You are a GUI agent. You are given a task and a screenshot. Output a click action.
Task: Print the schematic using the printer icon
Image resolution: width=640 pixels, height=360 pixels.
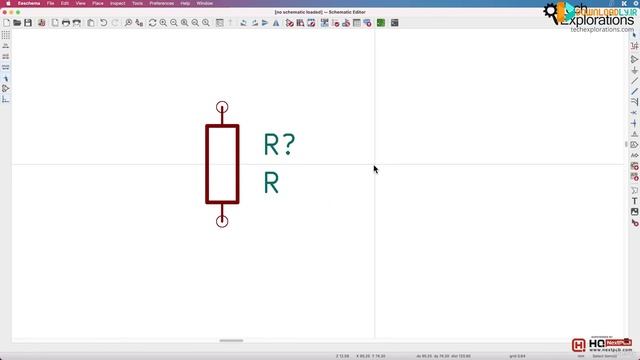point(66,23)
